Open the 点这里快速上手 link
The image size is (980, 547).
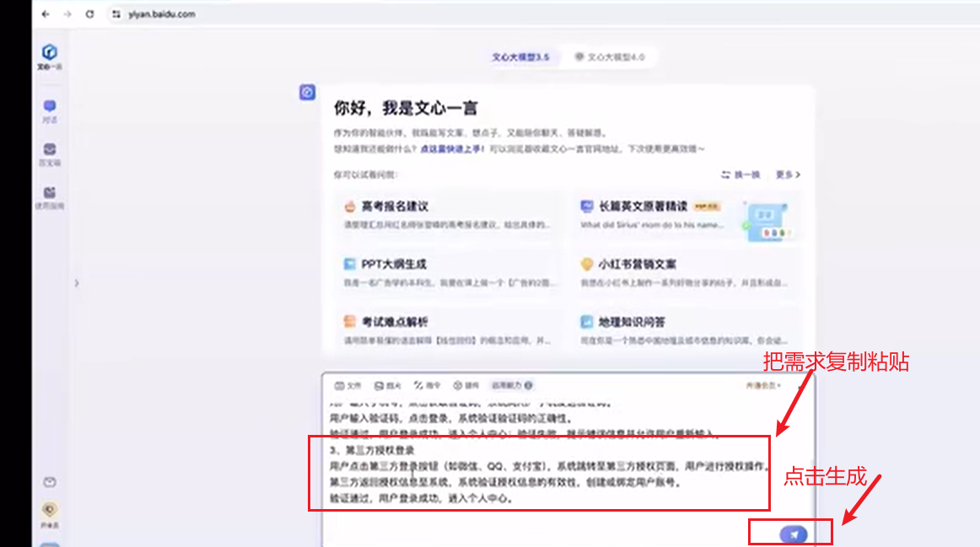click(451, 148)
